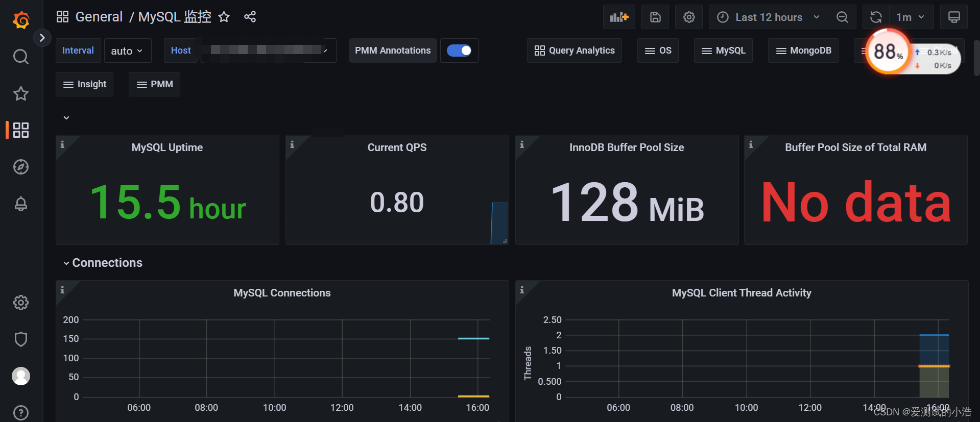Image resolution: width=980 pixels, height=422 pixels.
Task: Open starred dashboards in the sidebar
Action: coord(21,93)
